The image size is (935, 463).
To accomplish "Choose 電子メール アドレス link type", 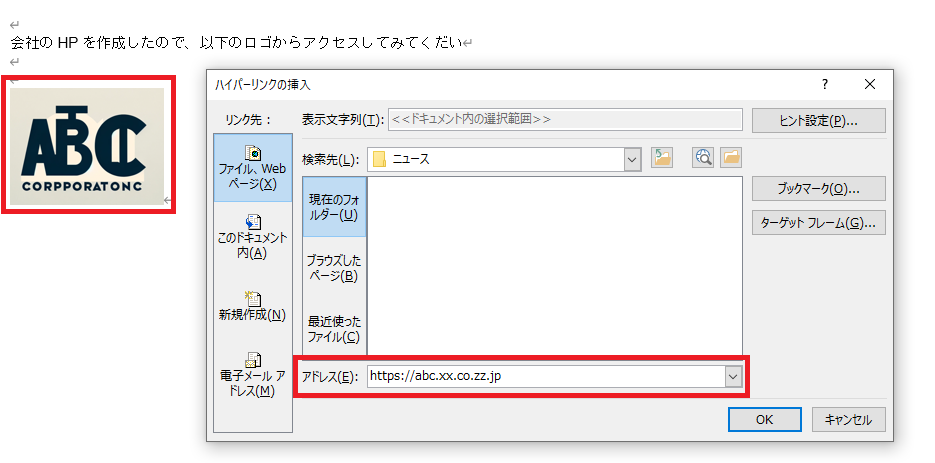I will click(253, 374).
